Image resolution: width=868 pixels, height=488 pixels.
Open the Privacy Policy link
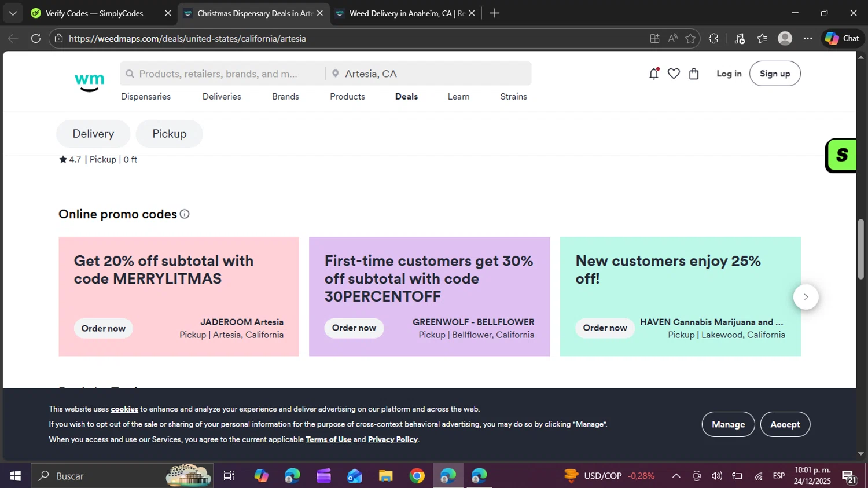tap(392, 439)
